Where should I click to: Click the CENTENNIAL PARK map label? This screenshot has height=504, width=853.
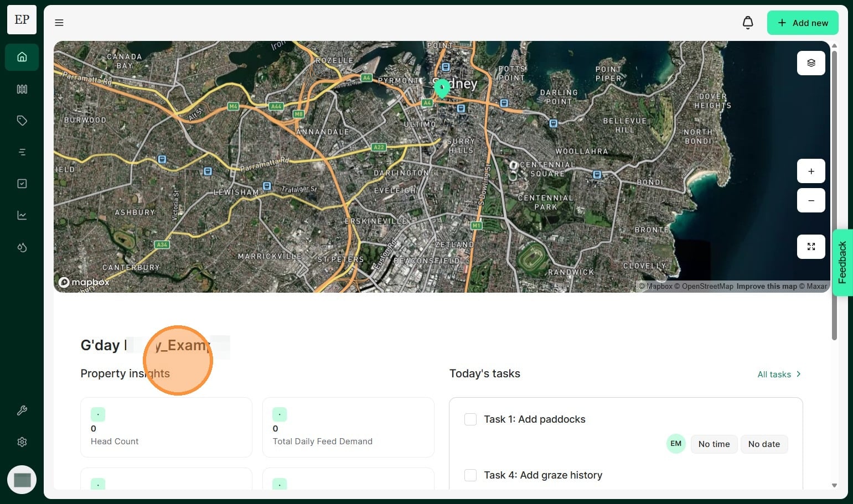pyautogui.click(x=546, y=202)
